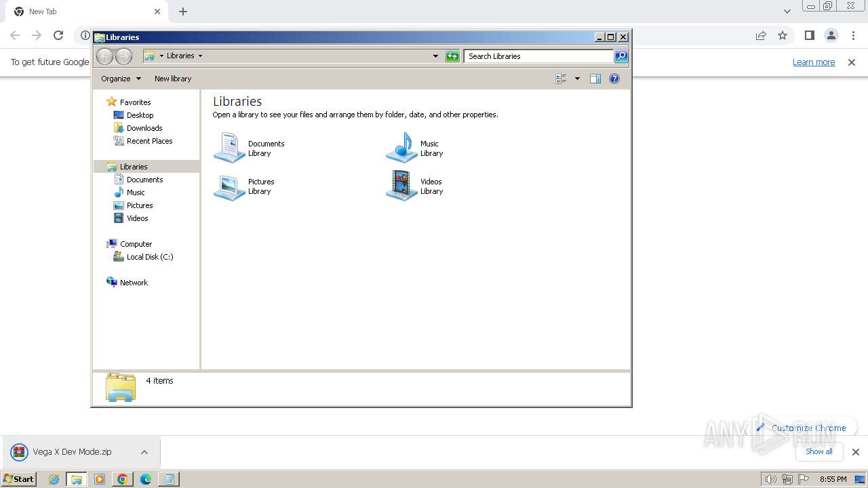This screenshot has height=488, width=868.
Task: Open download item options for Vega X zip
Action: click(144, 452)
